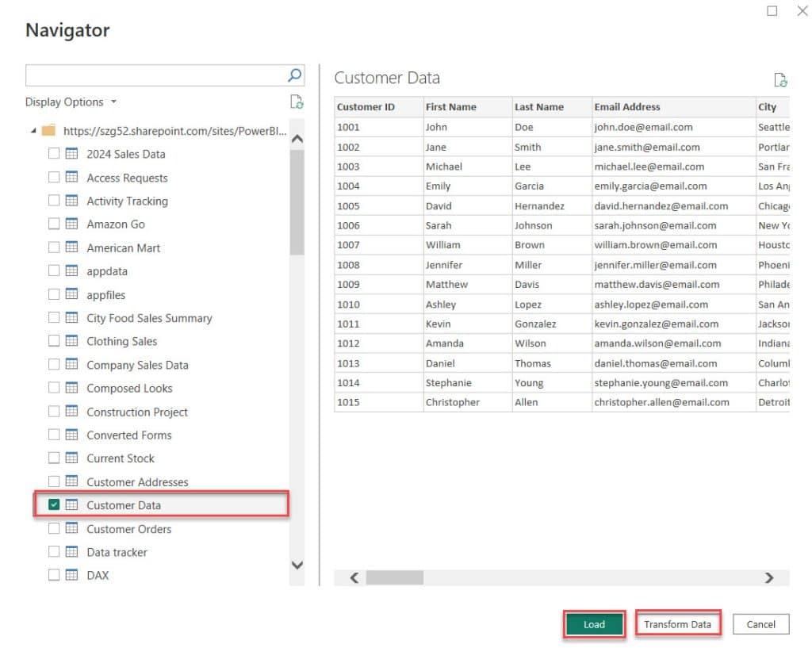The image size is (812, 648).
Task: Click the Customer ID column header
Action: (x=378, y=107)
